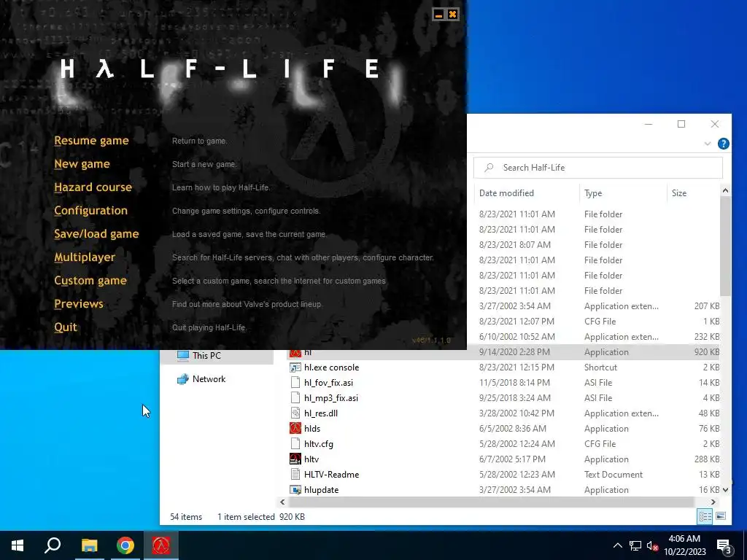
Task: Select the HLTV-Readme text document icon
Action: pyautogui.click(x=295, y=474)
